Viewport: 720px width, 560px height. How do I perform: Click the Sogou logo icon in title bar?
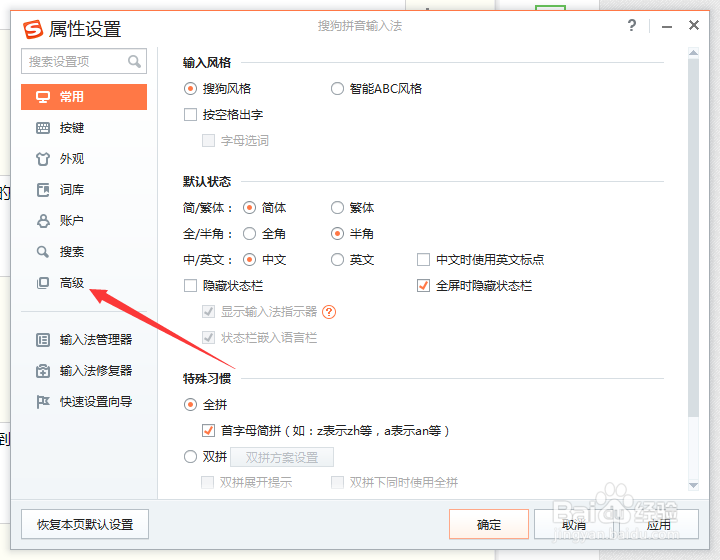click(33, 29)
